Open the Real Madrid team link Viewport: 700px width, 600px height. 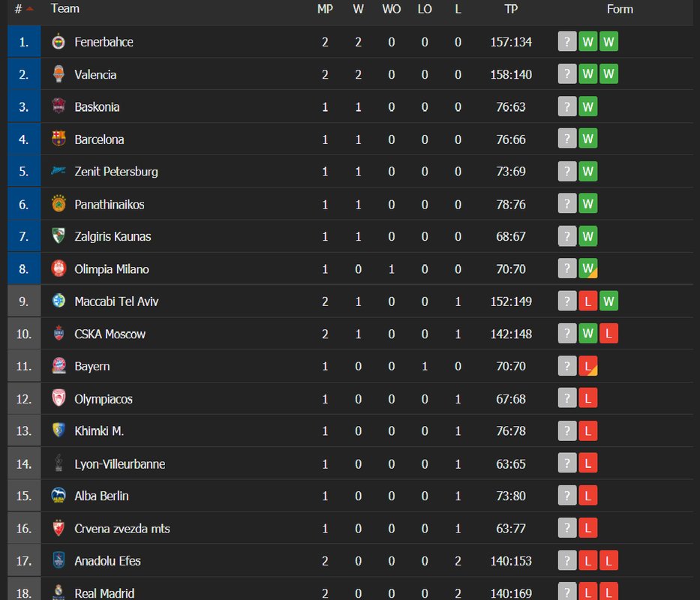coord(104,593)
